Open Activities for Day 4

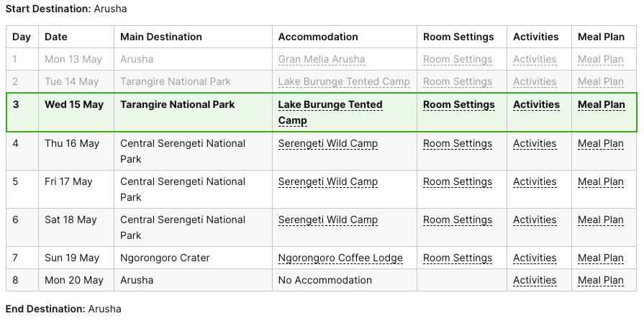coord(535,144)
